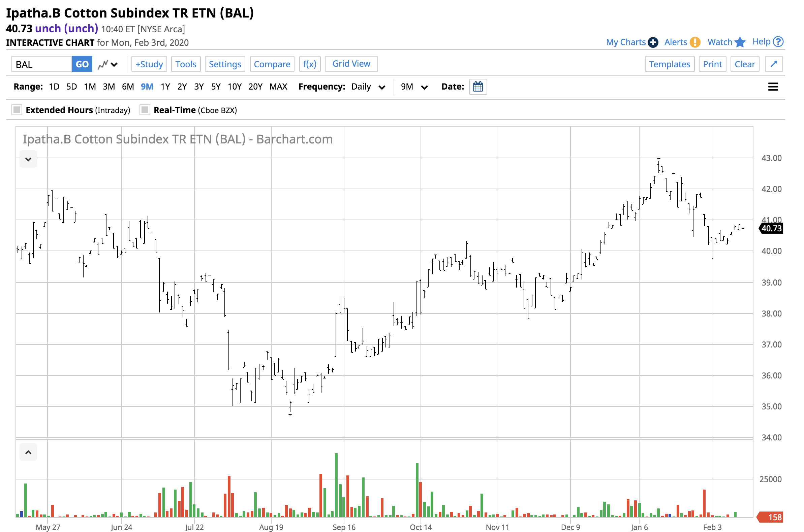This screenshot has width=804, height=532.
Task: Click the Clear button
Action: 745,64
